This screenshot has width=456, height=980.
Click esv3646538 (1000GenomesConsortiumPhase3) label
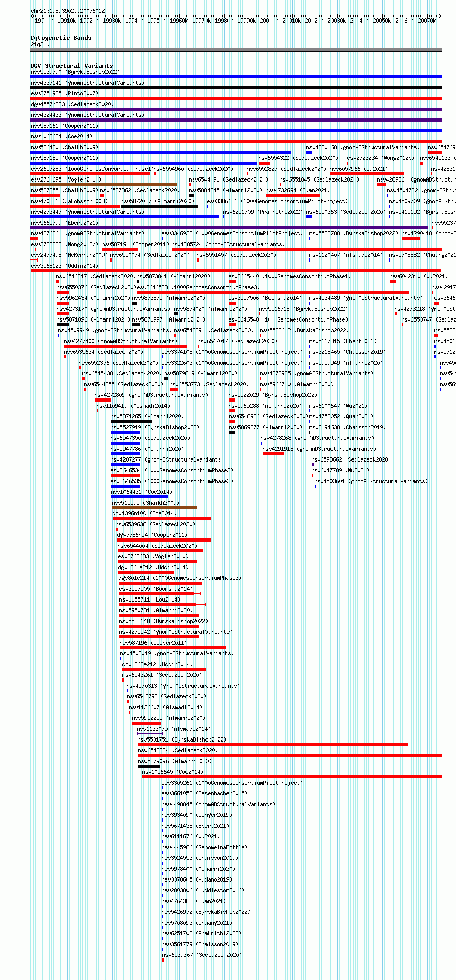pyautogui.click(x=198, y=287)
